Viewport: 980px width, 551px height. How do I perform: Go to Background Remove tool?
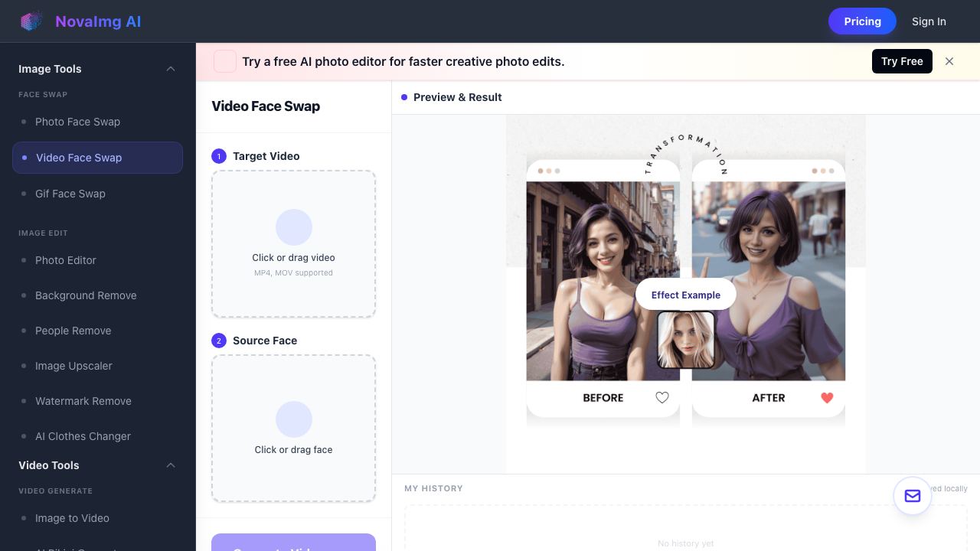pos(97,295)
